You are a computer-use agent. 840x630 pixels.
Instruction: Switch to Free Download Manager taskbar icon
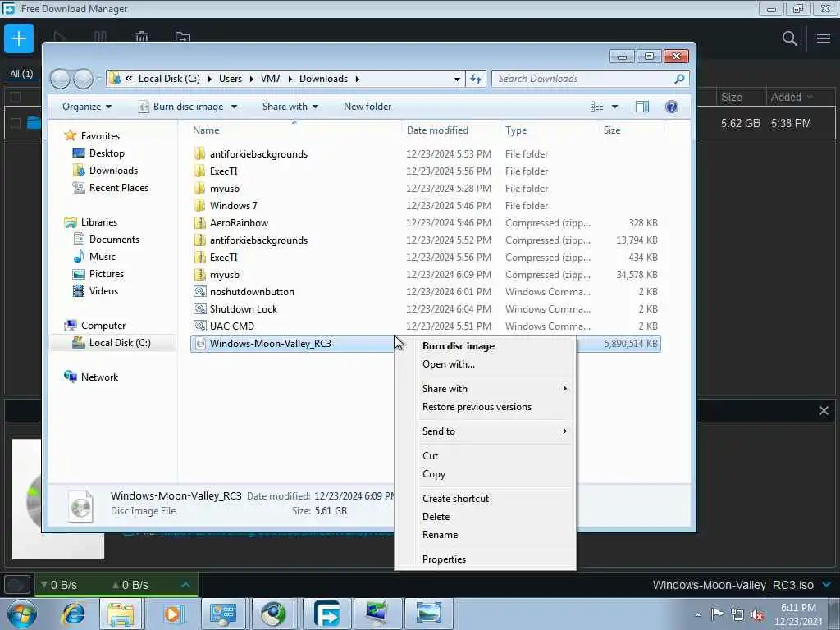point(326,614)
